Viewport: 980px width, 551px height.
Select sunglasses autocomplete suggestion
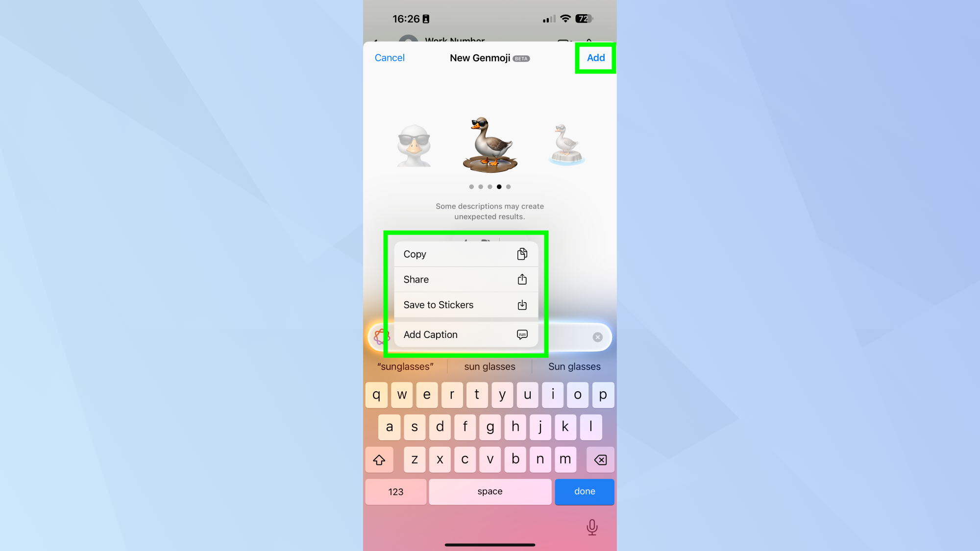click(x=405, y=366)
